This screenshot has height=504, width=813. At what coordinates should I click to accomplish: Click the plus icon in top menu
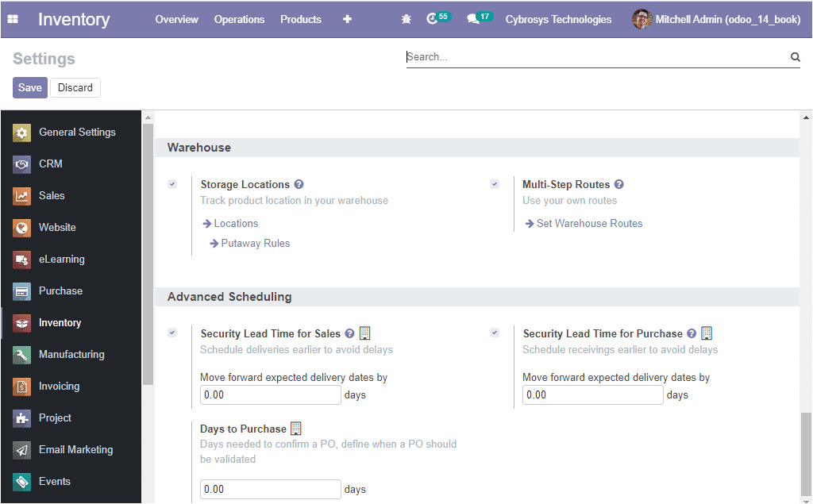(x=348, y=19)
